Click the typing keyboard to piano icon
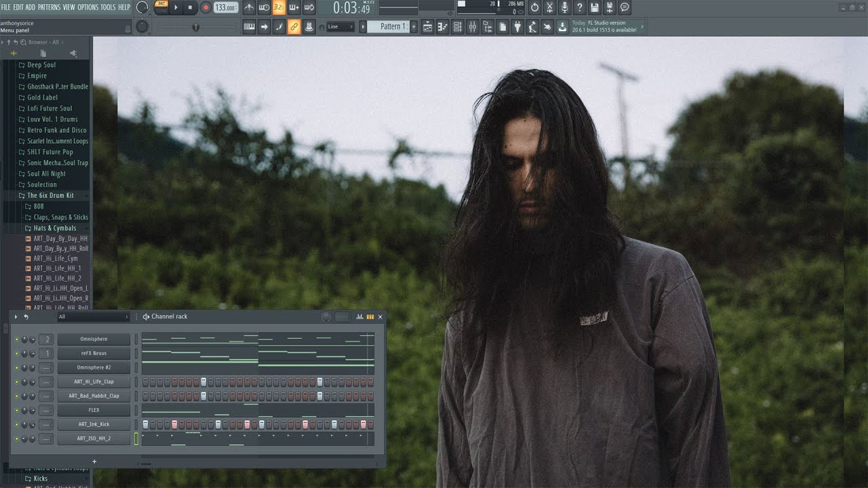The image size is (868, 488). pos(249,27)
